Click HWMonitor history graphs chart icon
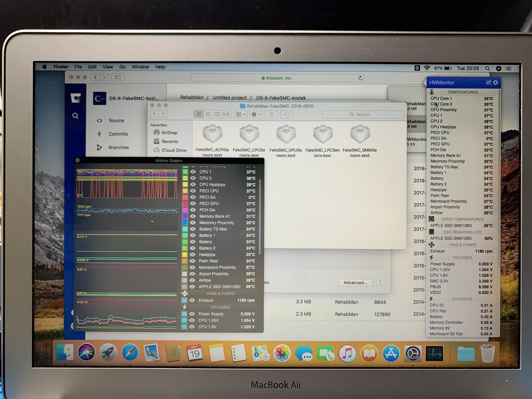The image size is (532, 399). 488,82
